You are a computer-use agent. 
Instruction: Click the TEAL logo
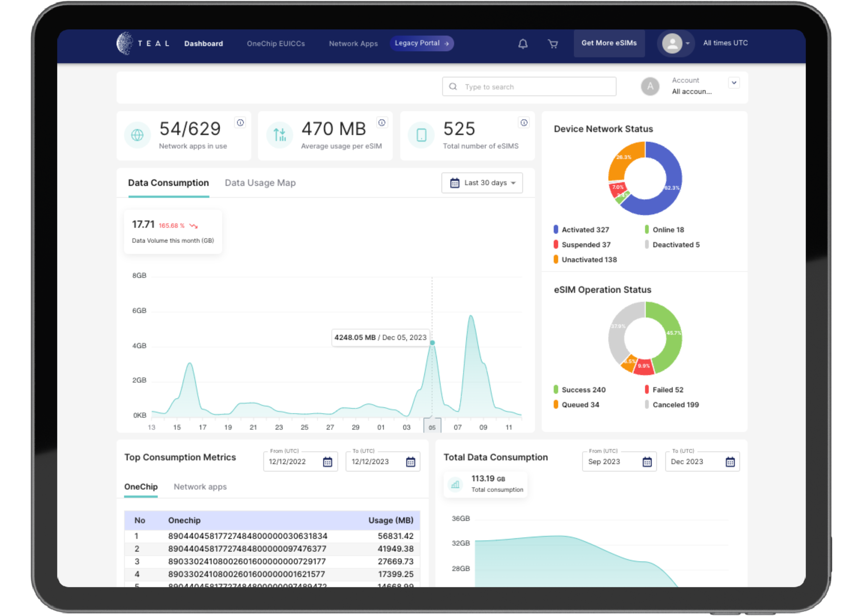coord(143,44)
